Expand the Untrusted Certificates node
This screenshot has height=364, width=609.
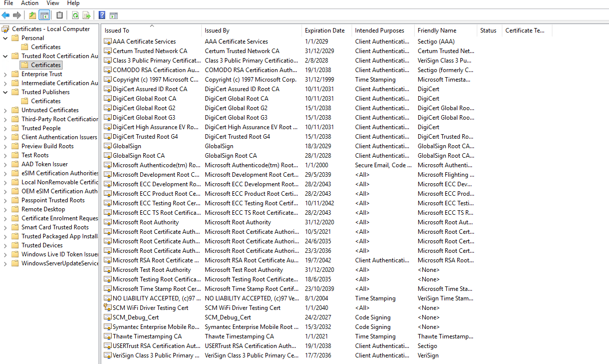(x=6, y=110)
